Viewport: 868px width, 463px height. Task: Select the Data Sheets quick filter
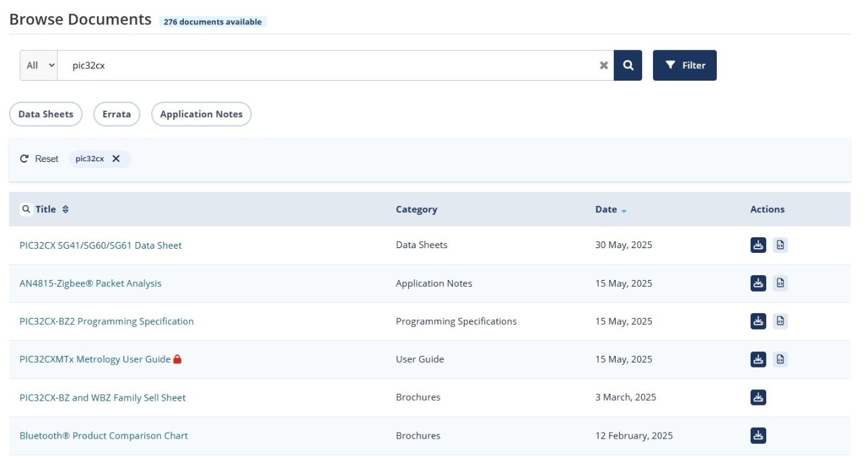pos(45,114)
